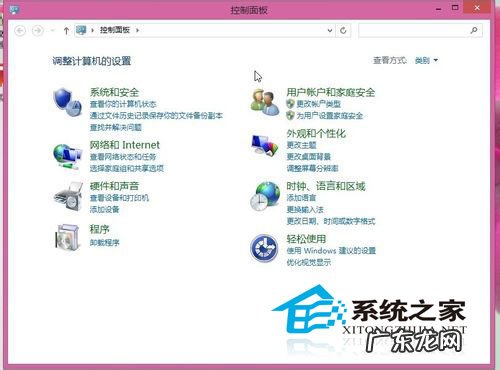The image size is (500, 370).
Task: Open 添加设备 link
Action: coord(105,210)
